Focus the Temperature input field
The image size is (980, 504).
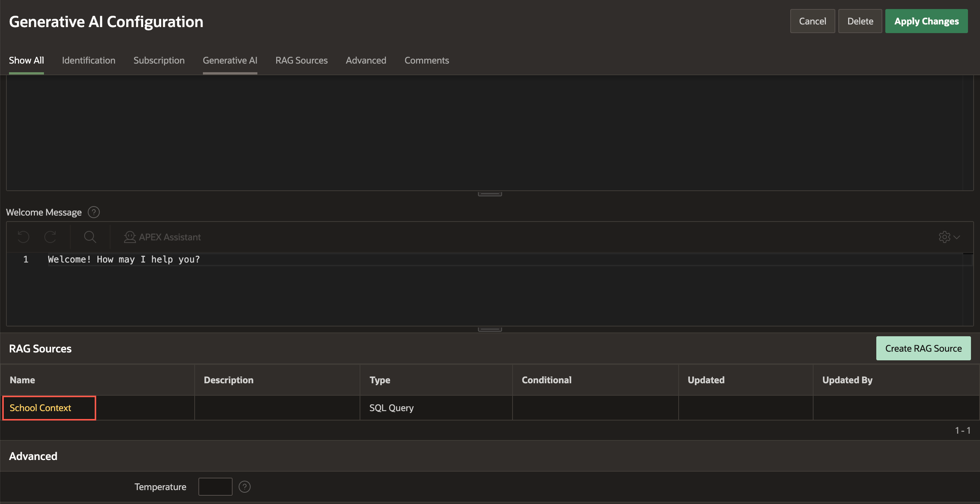click(x=215, y=486)
